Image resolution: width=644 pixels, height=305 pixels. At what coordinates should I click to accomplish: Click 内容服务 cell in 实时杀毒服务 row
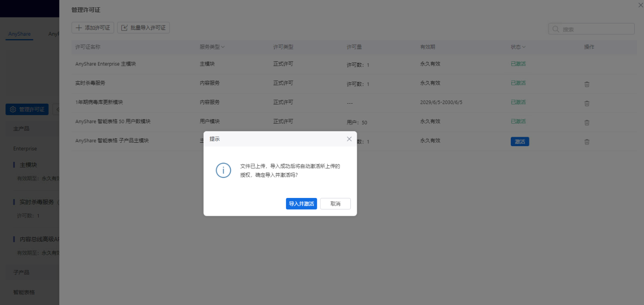click(x=210, y=83)
